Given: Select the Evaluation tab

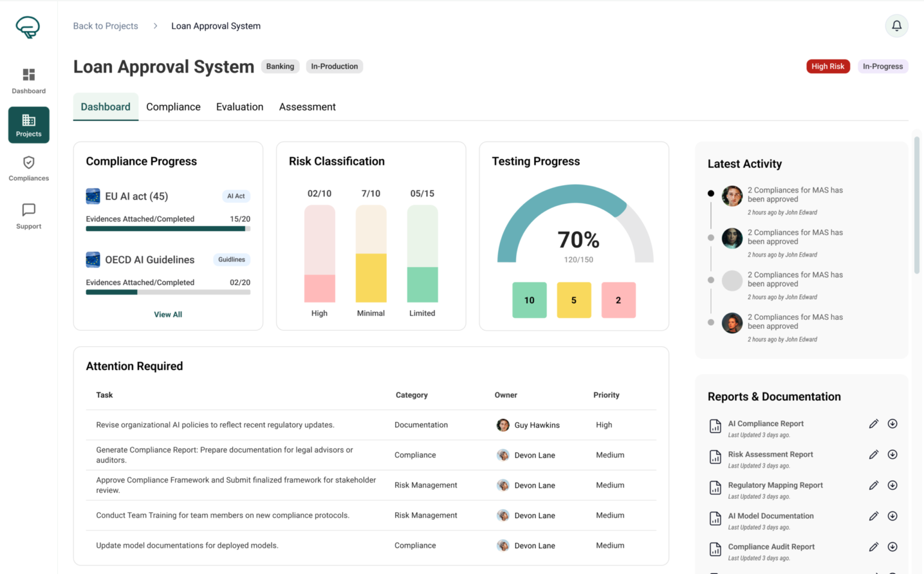Looking at the screenshot, I should pos(239,106).
